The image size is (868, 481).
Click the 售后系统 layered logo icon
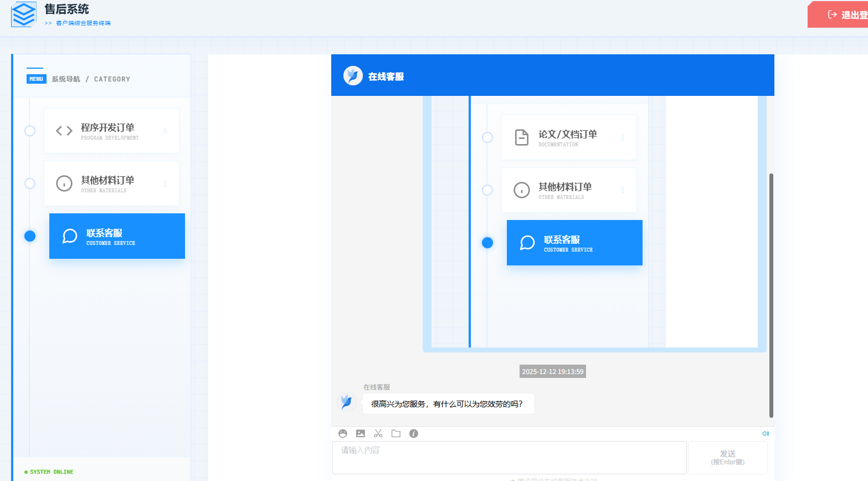[24, 14]
